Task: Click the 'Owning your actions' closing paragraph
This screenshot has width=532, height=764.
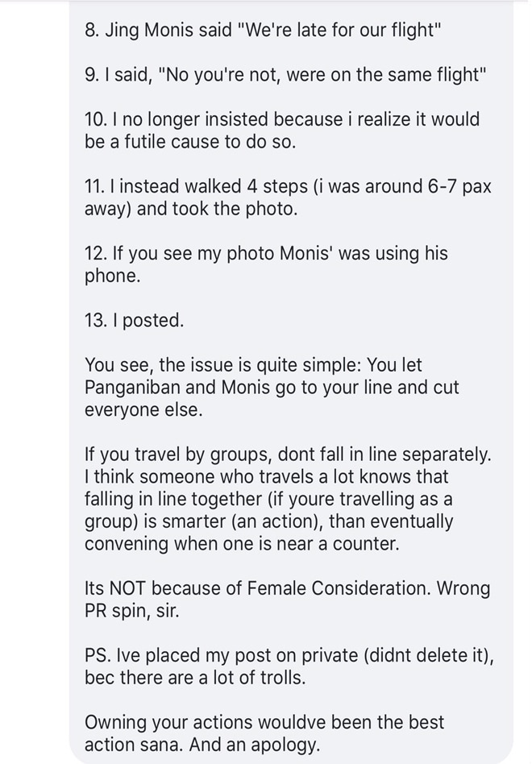Action: point(264,733)
